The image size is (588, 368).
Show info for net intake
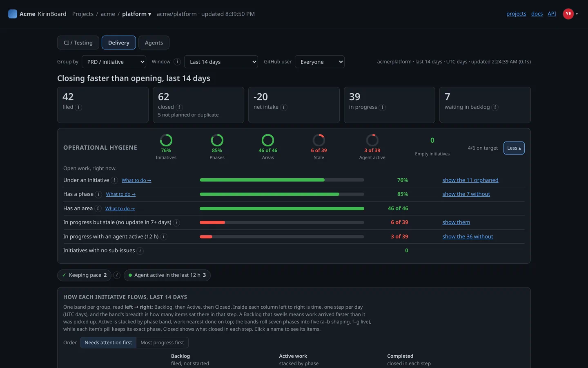point(284,107)
